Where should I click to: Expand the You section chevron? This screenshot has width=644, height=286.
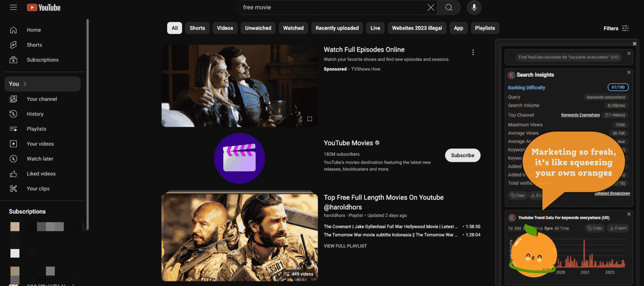coord(25,84)
